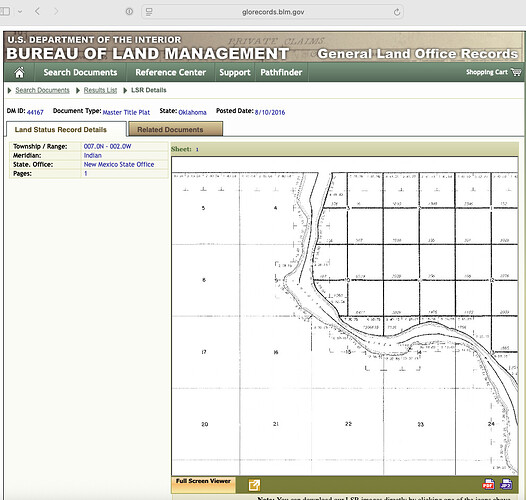
Task: Open the sidebar tab group dropdown arrow
Action: (20, 11)
